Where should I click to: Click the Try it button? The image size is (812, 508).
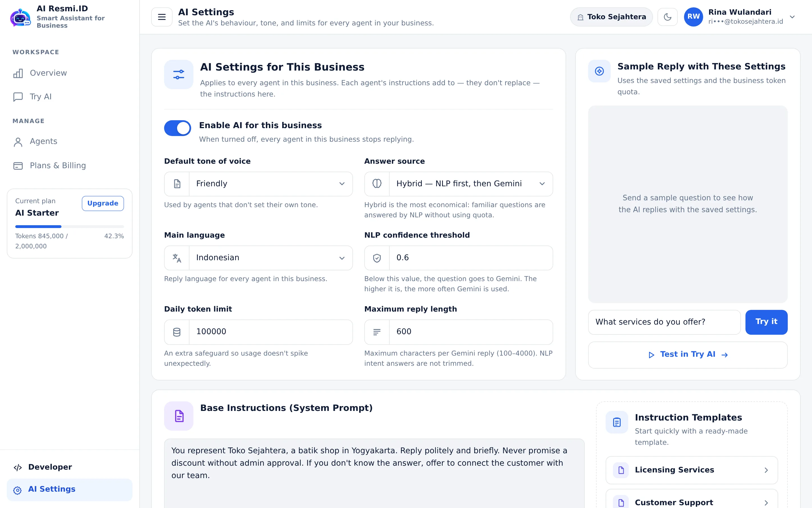coord(766,322)
